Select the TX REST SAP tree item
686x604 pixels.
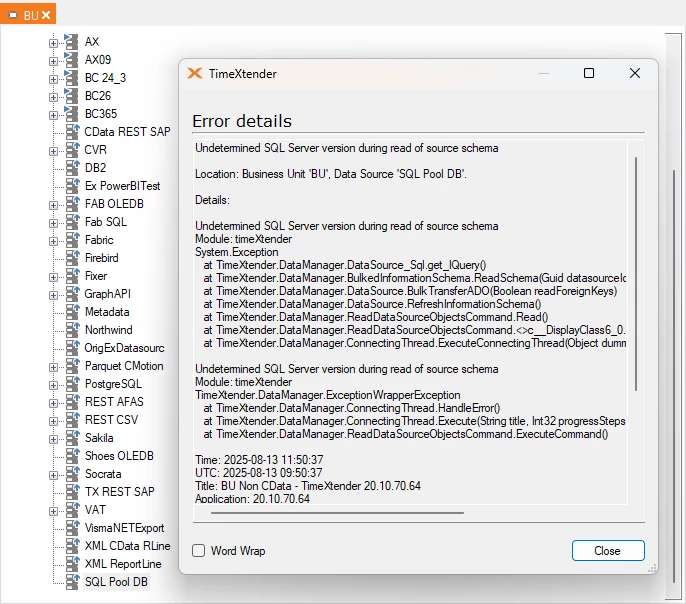click(119, 492)
